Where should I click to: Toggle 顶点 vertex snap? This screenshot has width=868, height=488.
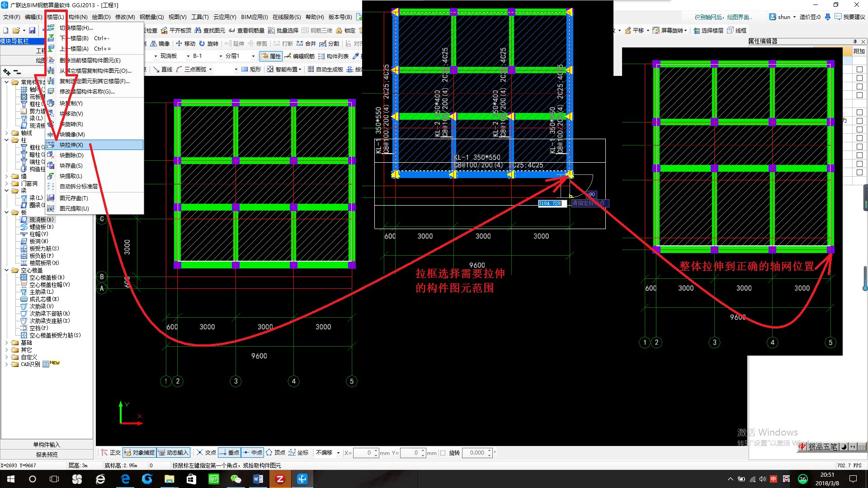(x=275, y=452)
